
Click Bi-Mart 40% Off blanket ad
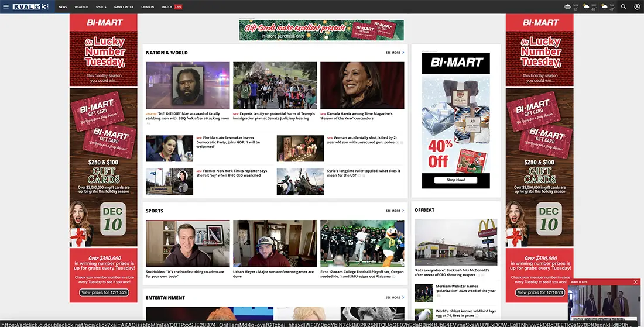[456, 121]
